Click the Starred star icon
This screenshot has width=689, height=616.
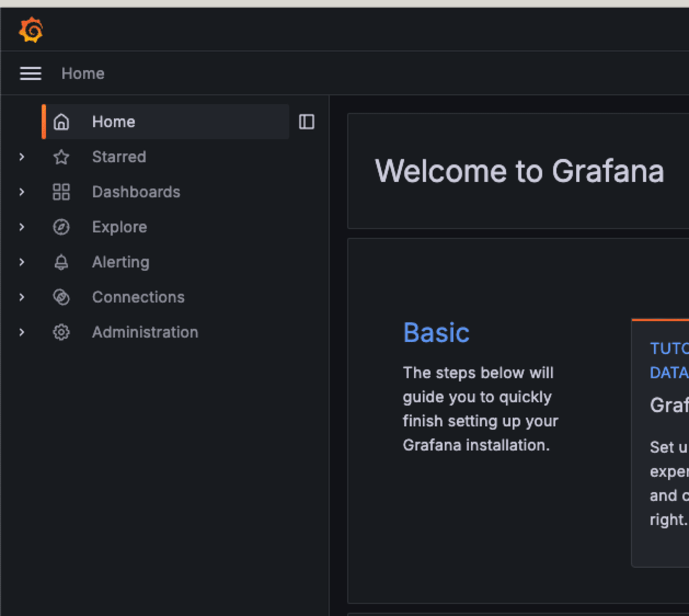(61, 157)
